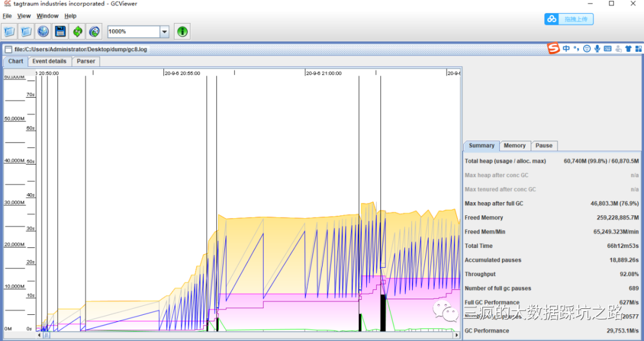Switch to the Chart tab

16,61
